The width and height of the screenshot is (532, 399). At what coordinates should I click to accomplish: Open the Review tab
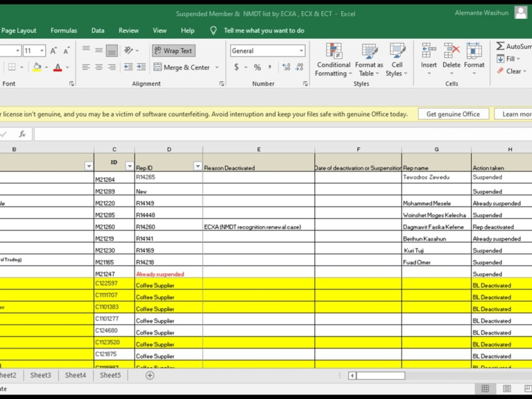[129, 30]
